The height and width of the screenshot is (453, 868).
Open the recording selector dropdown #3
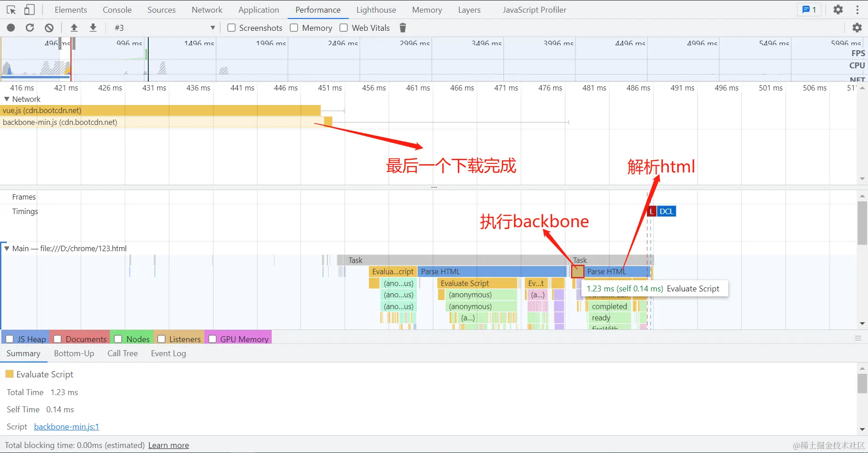(164, 28)
